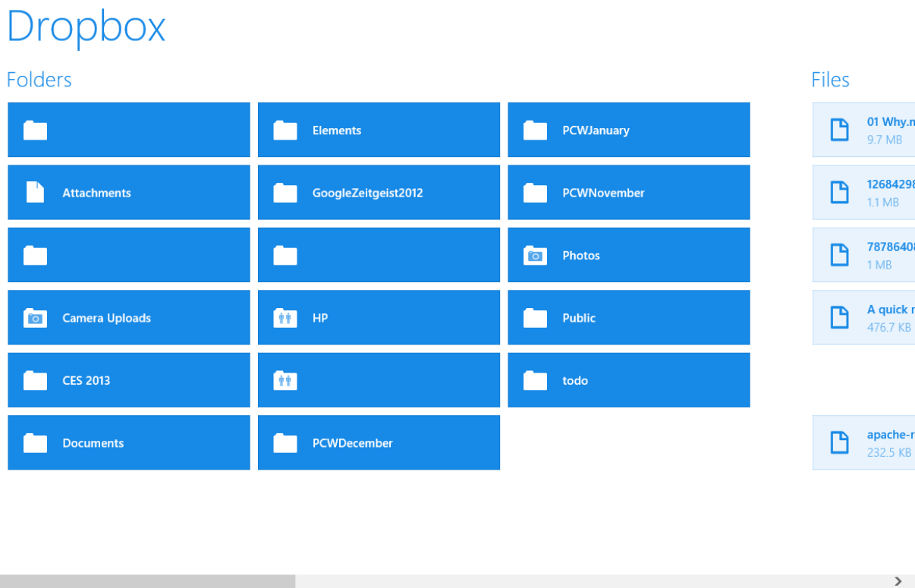Screen dimensions: 915x588
Task: Click the Folders section heading
Action: pyautogui.click(x=39, y=80)
